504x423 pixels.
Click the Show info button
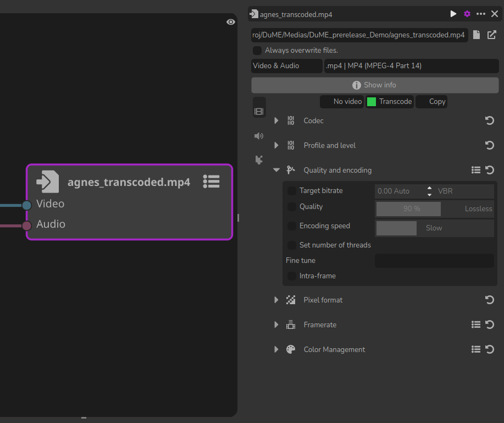pyautogui.click(x=375, y=85)
